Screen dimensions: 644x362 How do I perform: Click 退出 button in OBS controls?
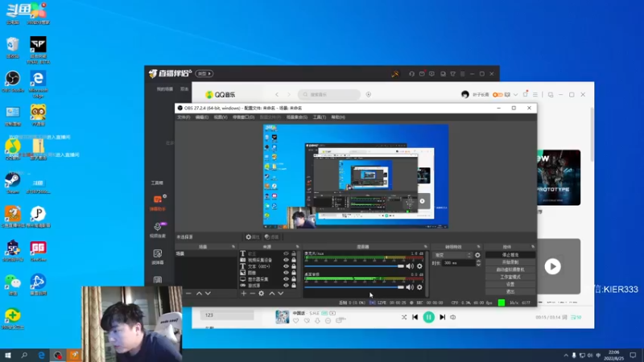pyautogui.click(x=510, y=292)
